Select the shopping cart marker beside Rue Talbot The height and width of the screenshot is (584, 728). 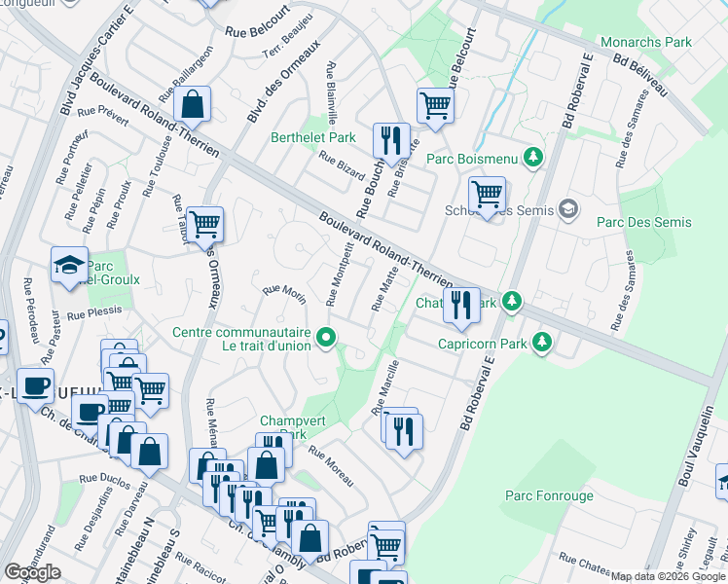(204, 226)
